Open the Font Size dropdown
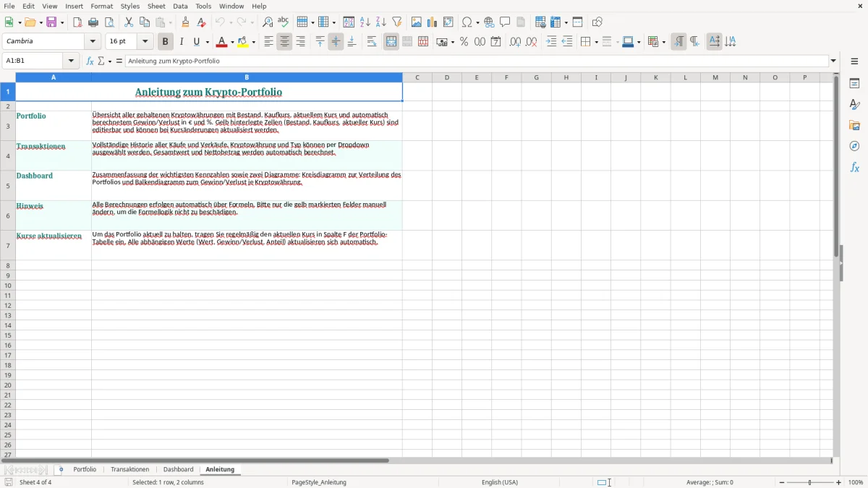The height and width of the screenshot is (488, 868). click(x=145, y=42)
